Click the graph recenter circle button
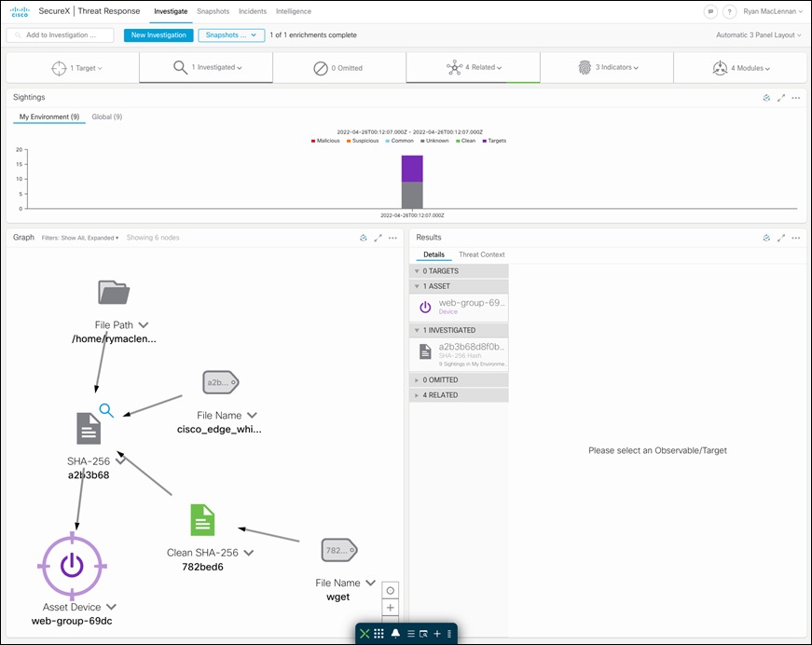The width and height of the screenshot is (812, 645). pyautogui.click(x=391, y=591)
